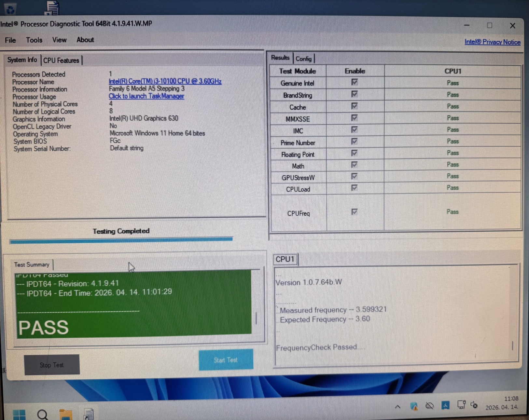Viewport: 529px width, 420px height.
Task: Show hidden system tray icons
Action: click(397, 406)
